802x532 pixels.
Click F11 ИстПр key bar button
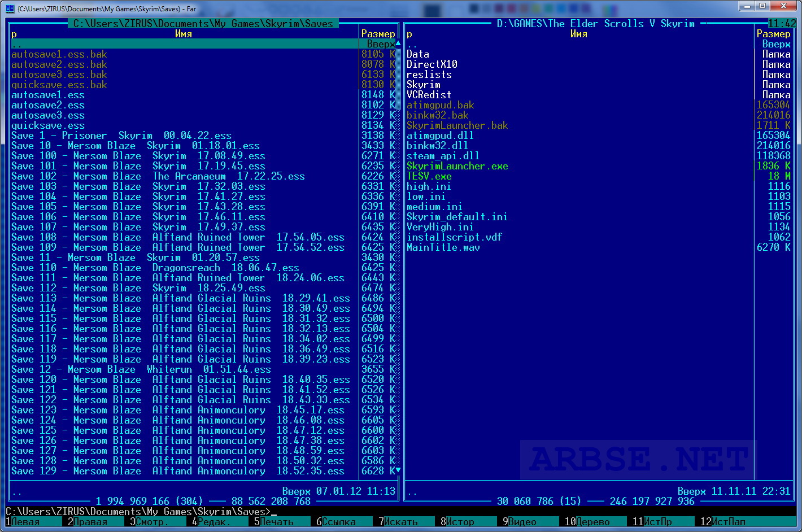[x=663, y=522]
